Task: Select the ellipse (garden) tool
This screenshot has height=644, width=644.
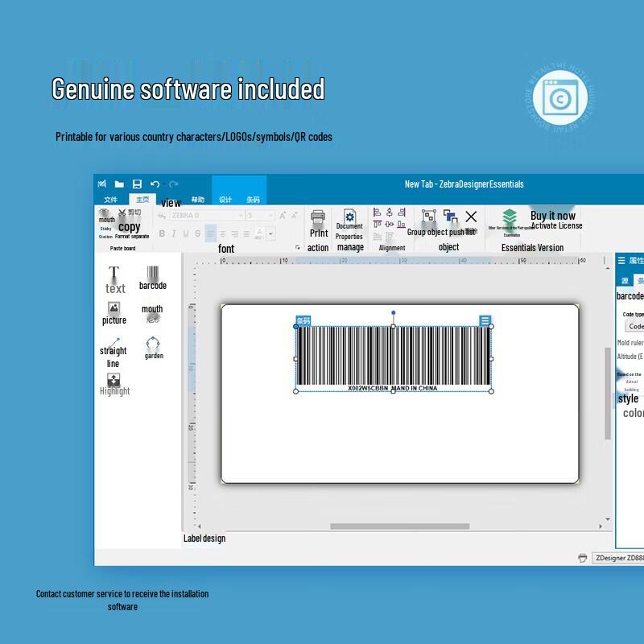Action: 153,348
